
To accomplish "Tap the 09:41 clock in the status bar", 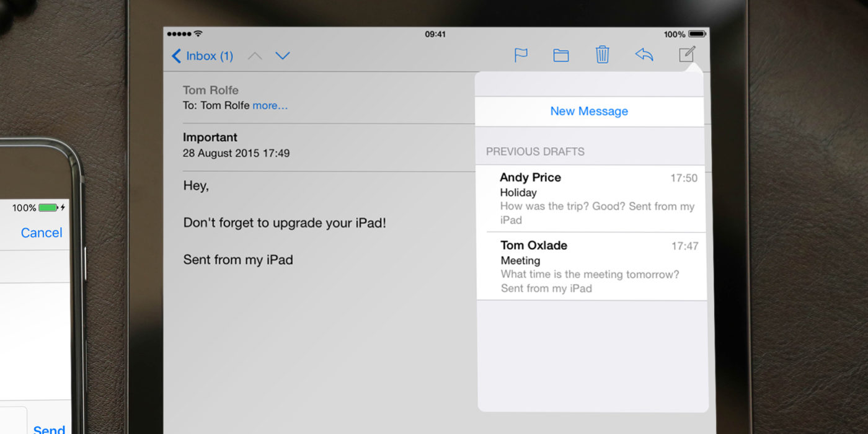I will (435, 34).
